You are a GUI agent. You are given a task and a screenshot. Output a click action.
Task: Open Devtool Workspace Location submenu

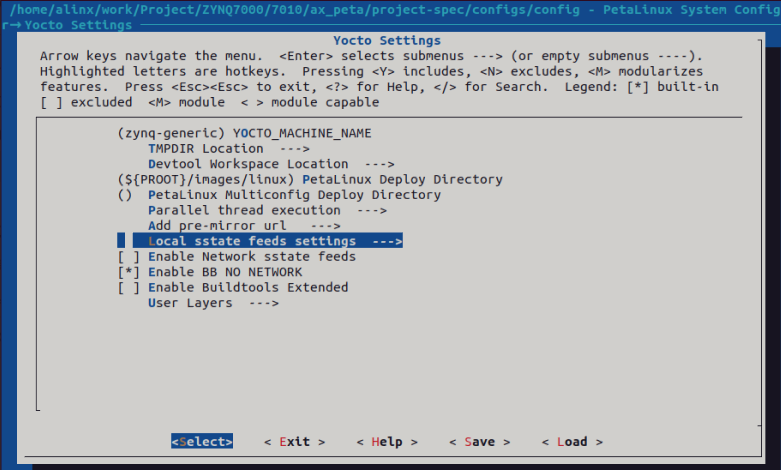pos(271,164)
